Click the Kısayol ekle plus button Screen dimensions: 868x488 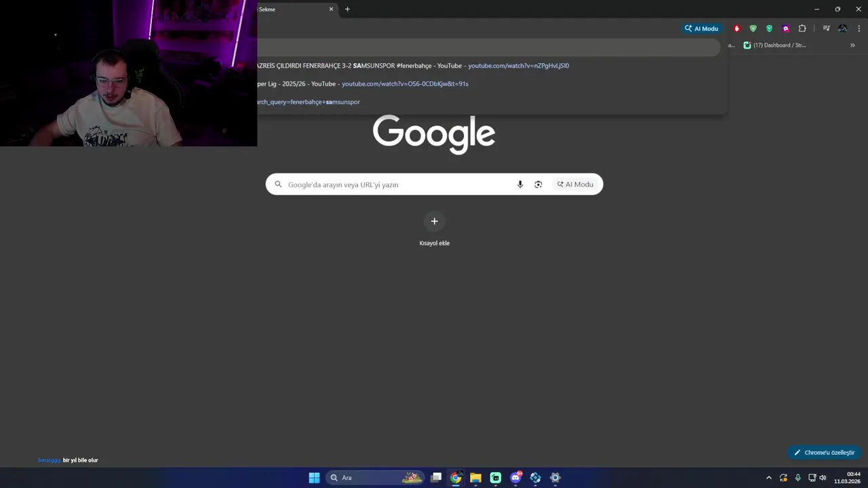435,221
